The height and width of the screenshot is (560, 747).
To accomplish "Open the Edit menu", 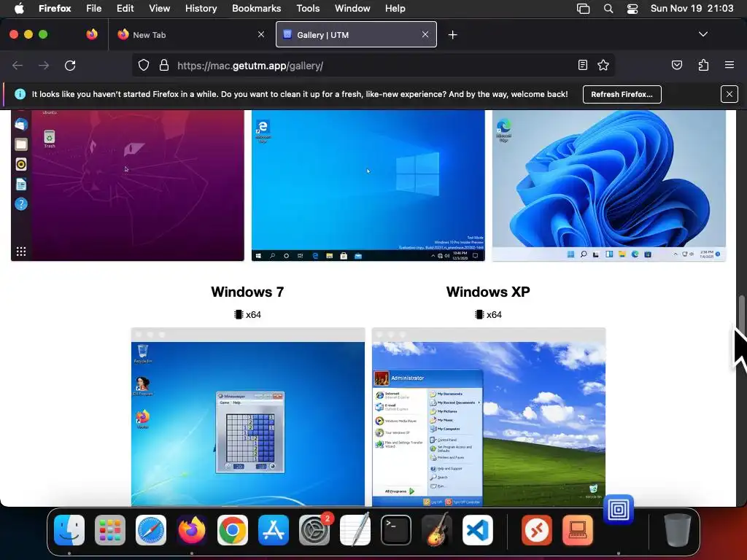I will click(125, 8).
